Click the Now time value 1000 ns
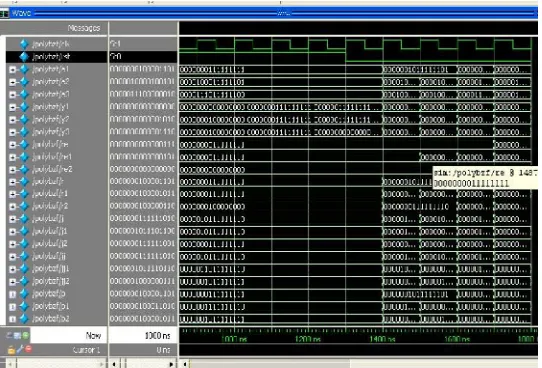Viewport: 542px width, 368px height. coord(157,336)
